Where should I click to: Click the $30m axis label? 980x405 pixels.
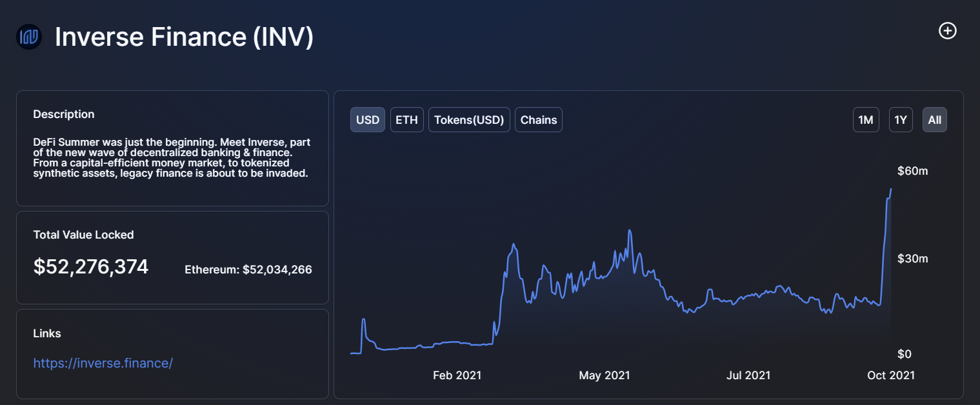click(x=912, y=259)
